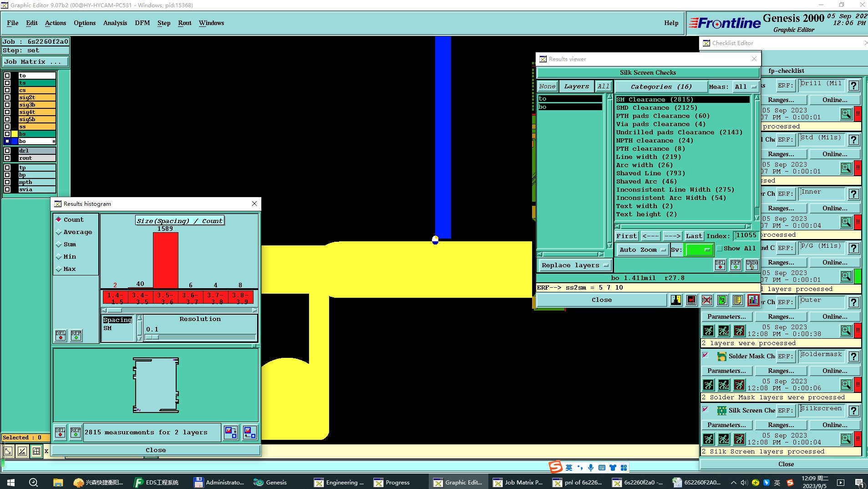868x489 pixels.
Task: Click magnifier icon in Silk Screen check section
Action: (846, 439)
